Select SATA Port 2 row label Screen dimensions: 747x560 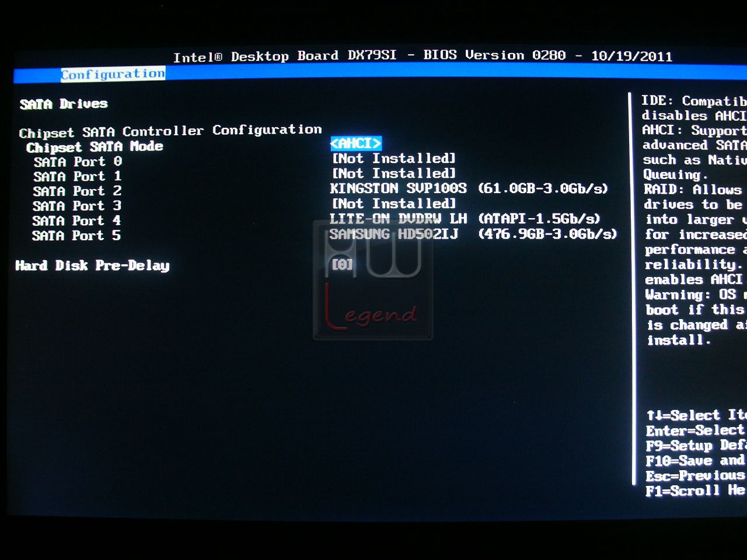pos(77,191)
